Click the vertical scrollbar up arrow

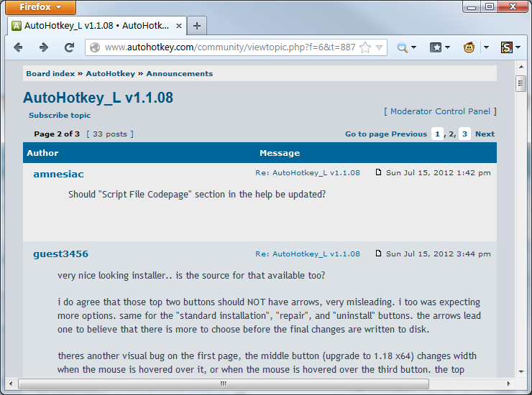(521, 67)
